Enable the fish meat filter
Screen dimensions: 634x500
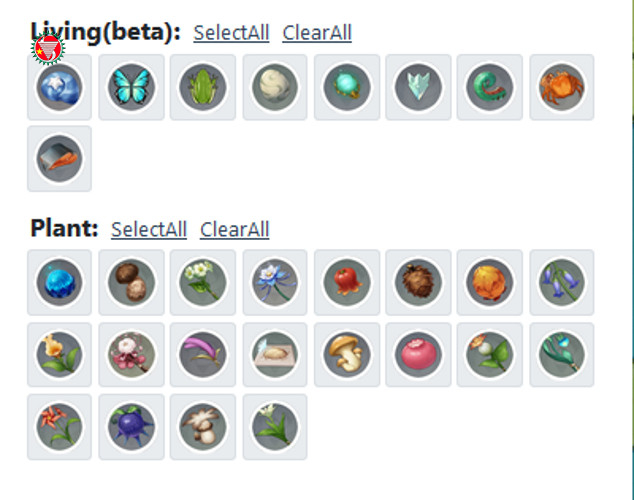click(x=59, y=159)
